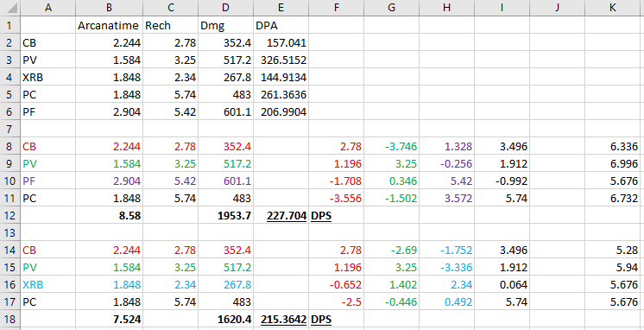Select row 18 header
This screenshot has width=644, height=330.
point(9,319)
